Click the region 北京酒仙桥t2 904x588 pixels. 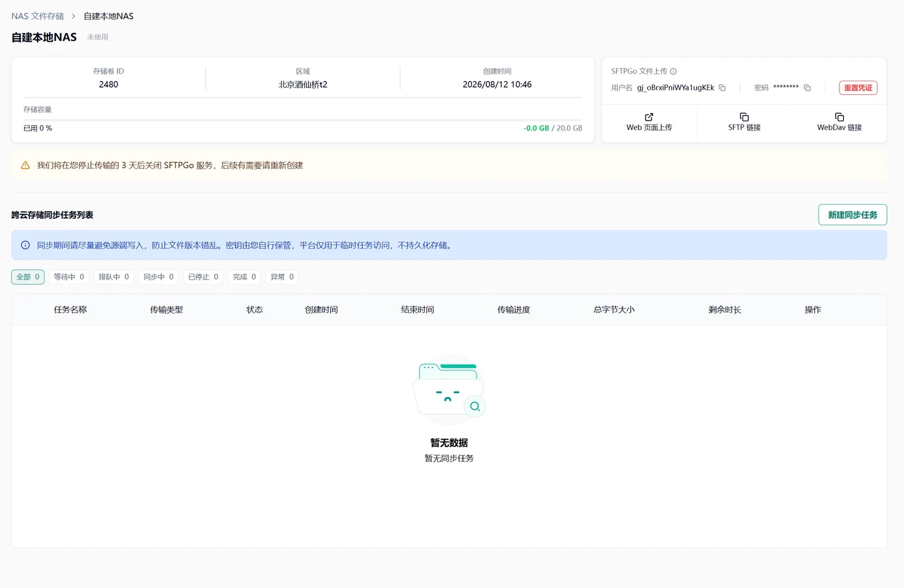pos(303,85)
